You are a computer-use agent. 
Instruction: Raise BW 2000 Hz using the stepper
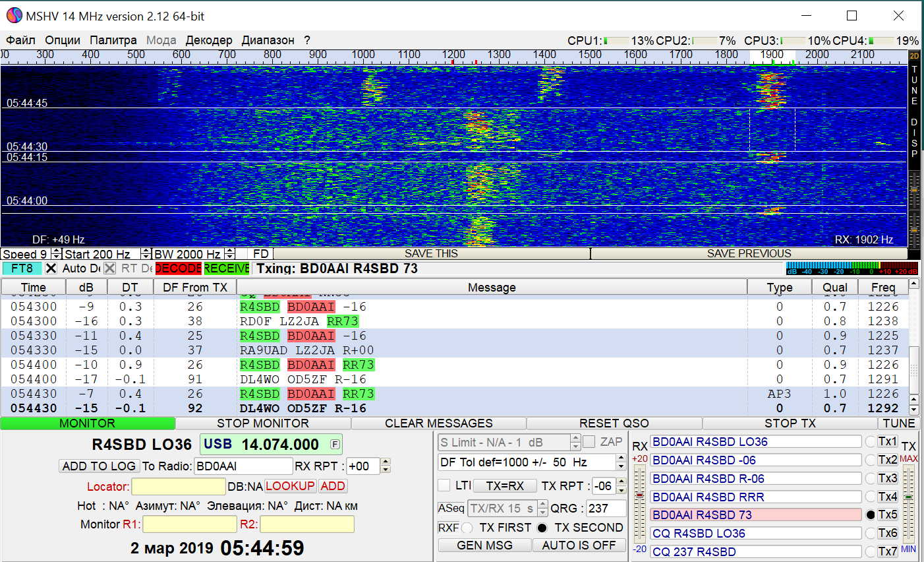pyautogui.click(x=229, y=250)
